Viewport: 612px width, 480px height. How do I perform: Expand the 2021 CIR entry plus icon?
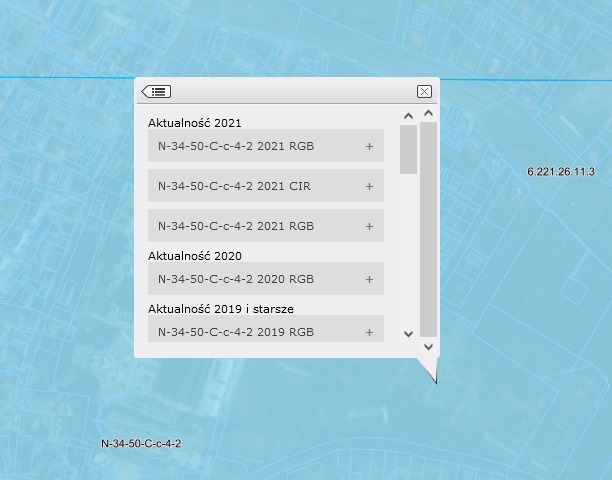point(369,186)
